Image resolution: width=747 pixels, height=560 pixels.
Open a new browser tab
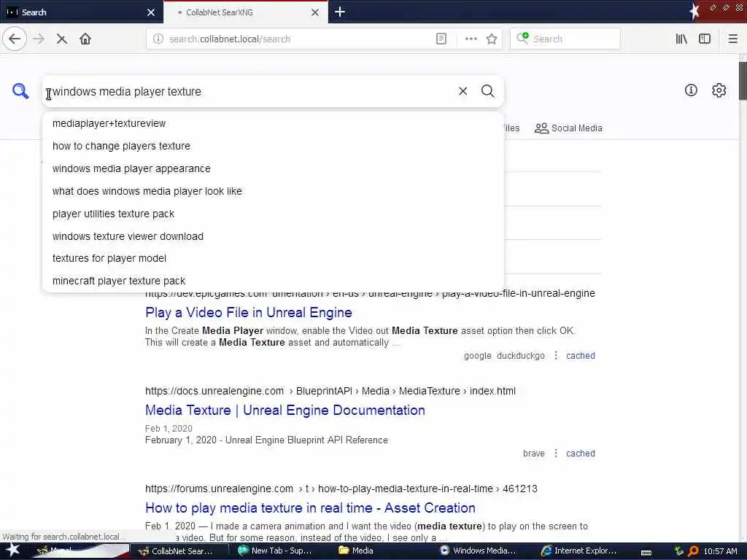pyautogui.click(x=340, y=12)
